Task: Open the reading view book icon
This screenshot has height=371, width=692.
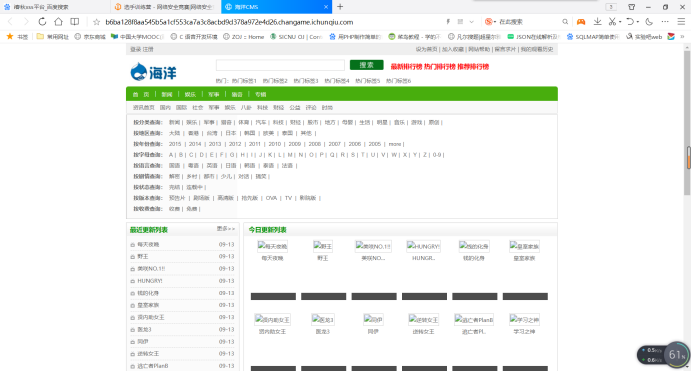Action: [x=75, y=22]
